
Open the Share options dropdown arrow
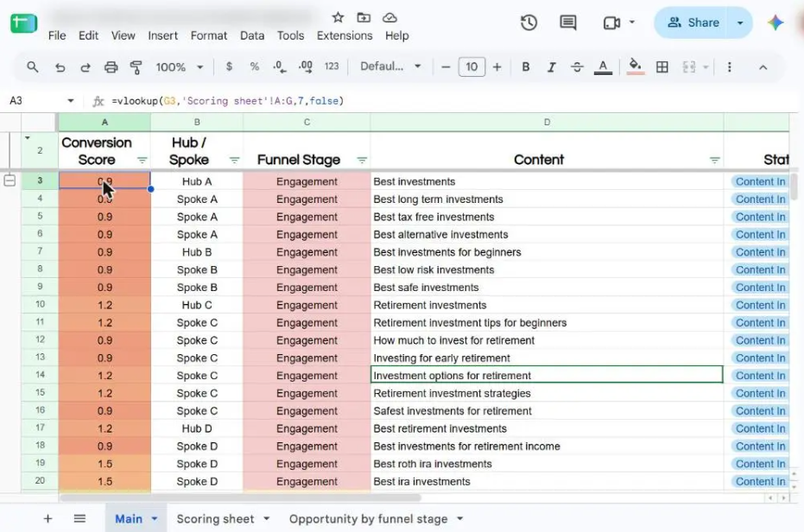tap(740, 22)
